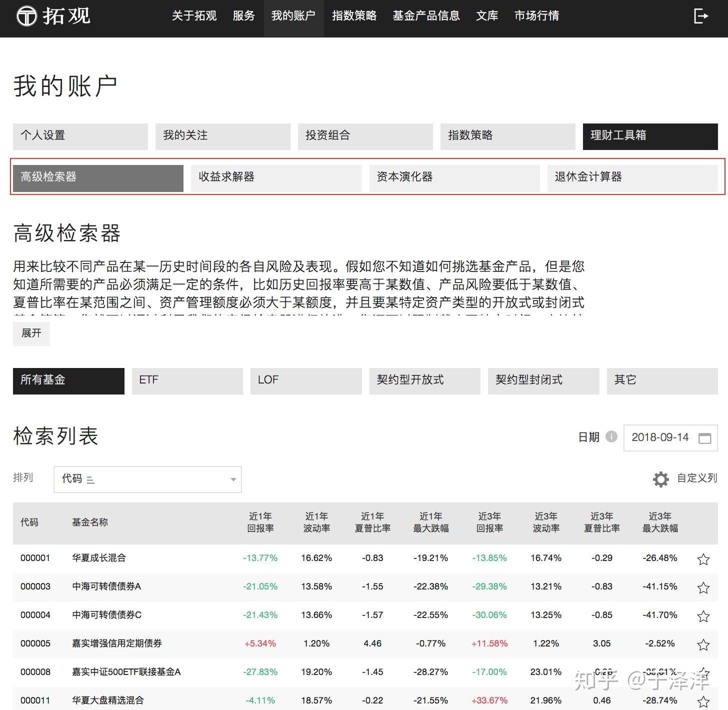728x710 pixels.
Task: Star the 华夏成长混合 fund row
Action: pyautogui.click(x=703, y=559)
